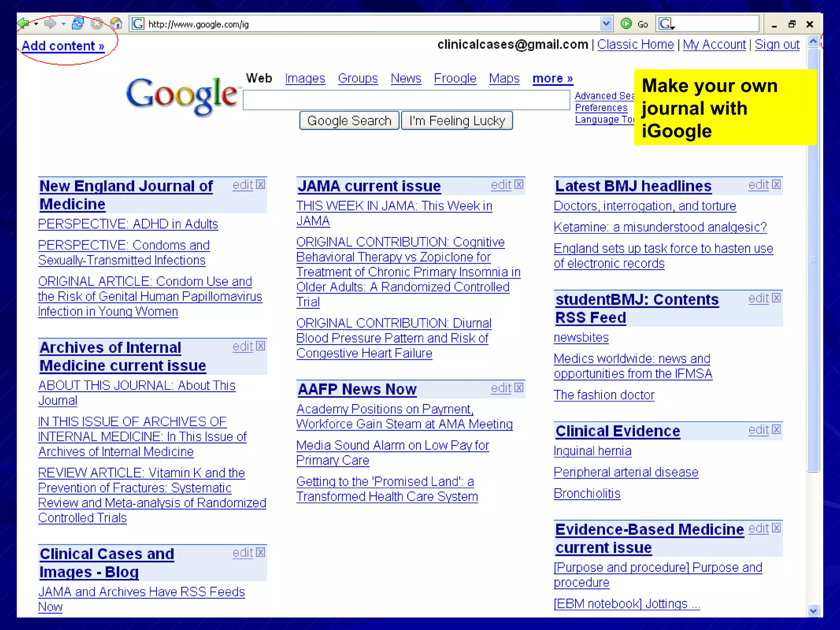The image size is (840, 630).
Task: Open the Bronchiolitis link
Action: click(587, 493)
